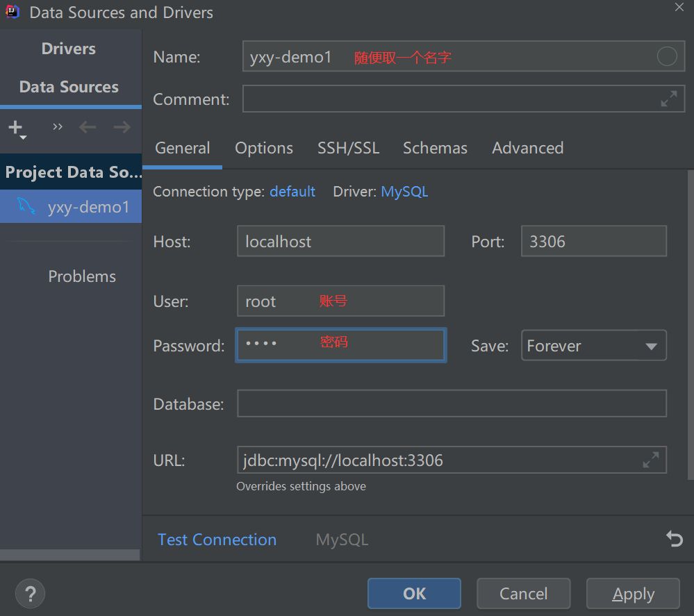Open the Advanced tab

coord(527,148)
